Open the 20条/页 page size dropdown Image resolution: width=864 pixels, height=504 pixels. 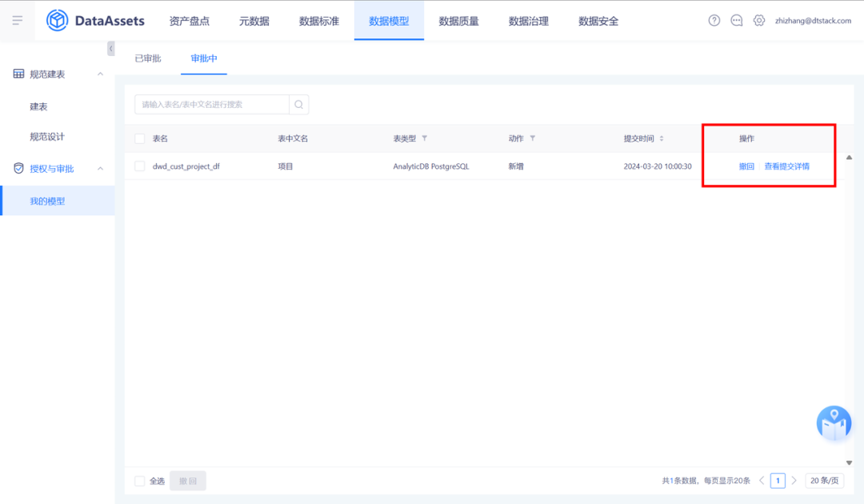point(824,480)
